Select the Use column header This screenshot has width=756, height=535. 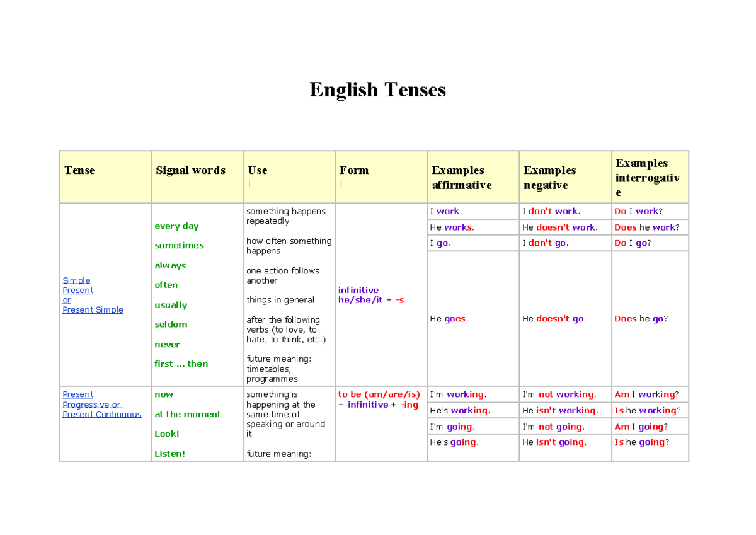pos(257,170)
